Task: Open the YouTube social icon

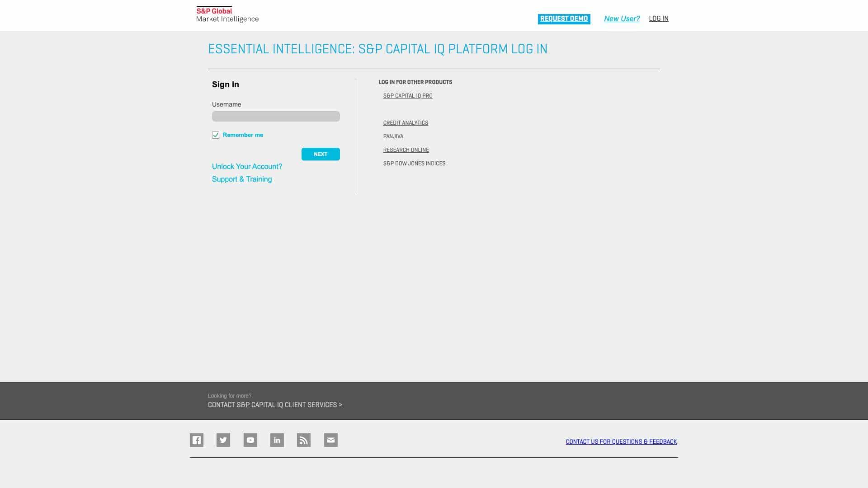Action: [250, 440]
